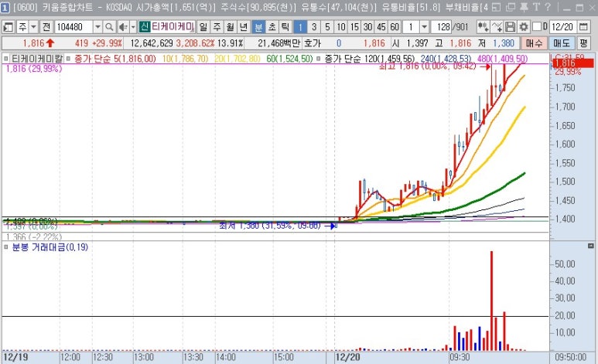Open help question mark icon
This screenshot has width=598, height=364.
(x=548, y=7)
